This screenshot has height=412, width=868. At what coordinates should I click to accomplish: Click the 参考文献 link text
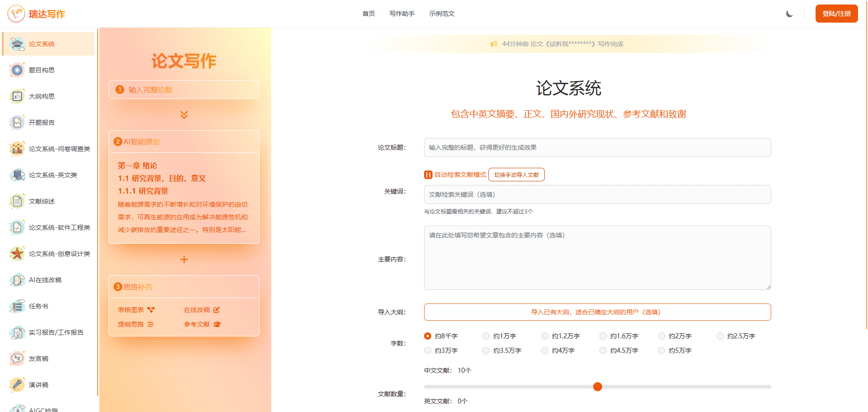(197, 324)
